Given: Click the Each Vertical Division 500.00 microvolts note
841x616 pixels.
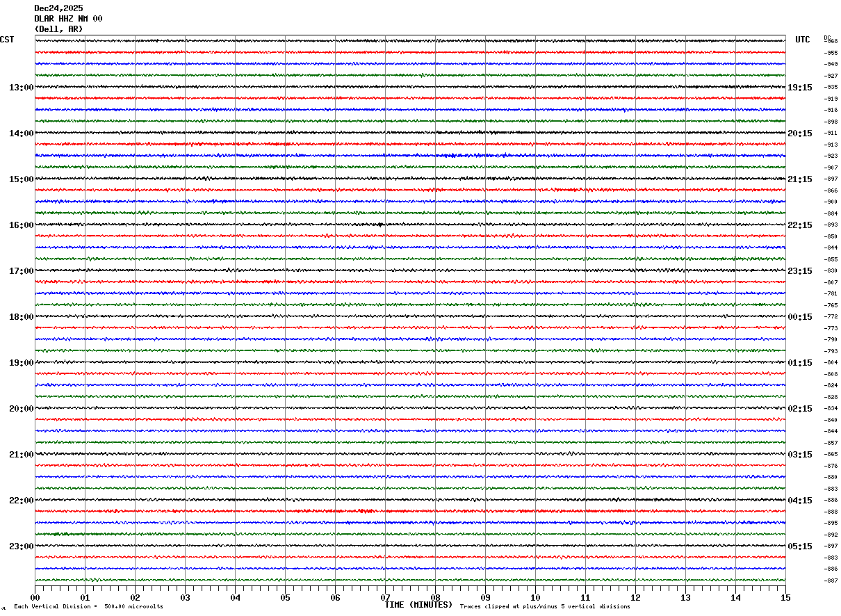Looking at the screenshot, I should [88, 607].
